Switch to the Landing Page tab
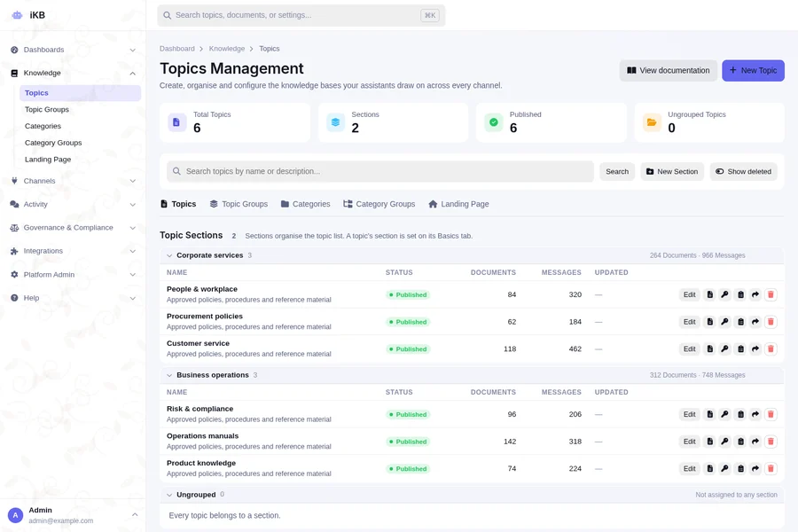 pyautogui.click(x=458, y=204)
